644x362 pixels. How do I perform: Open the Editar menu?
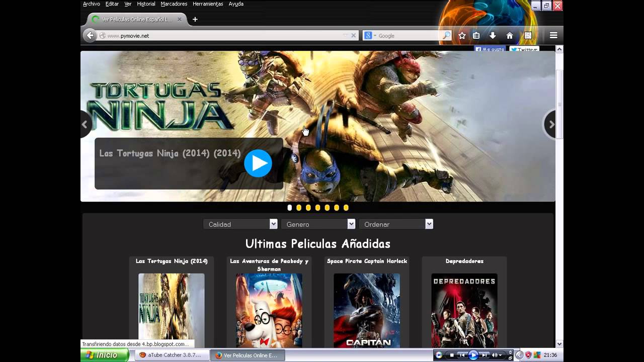pos(112,4)
